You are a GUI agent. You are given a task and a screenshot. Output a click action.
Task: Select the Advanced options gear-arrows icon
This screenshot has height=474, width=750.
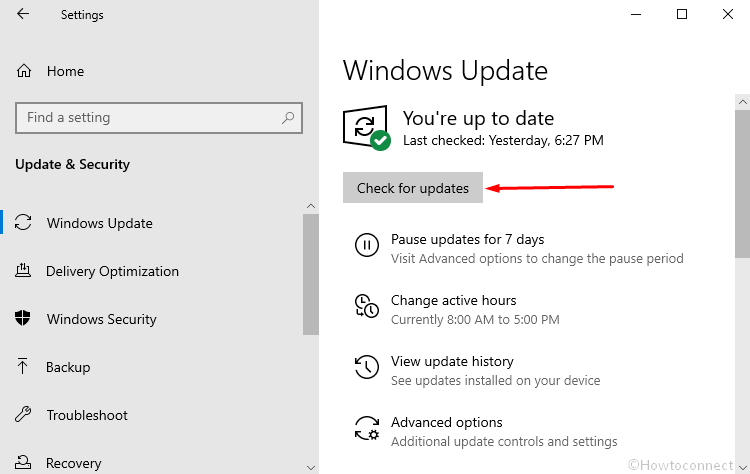367,428
